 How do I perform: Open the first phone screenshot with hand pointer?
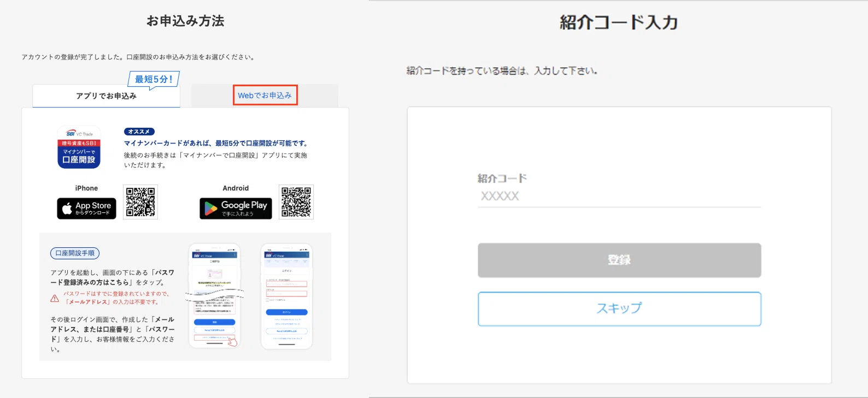point(215,296)
